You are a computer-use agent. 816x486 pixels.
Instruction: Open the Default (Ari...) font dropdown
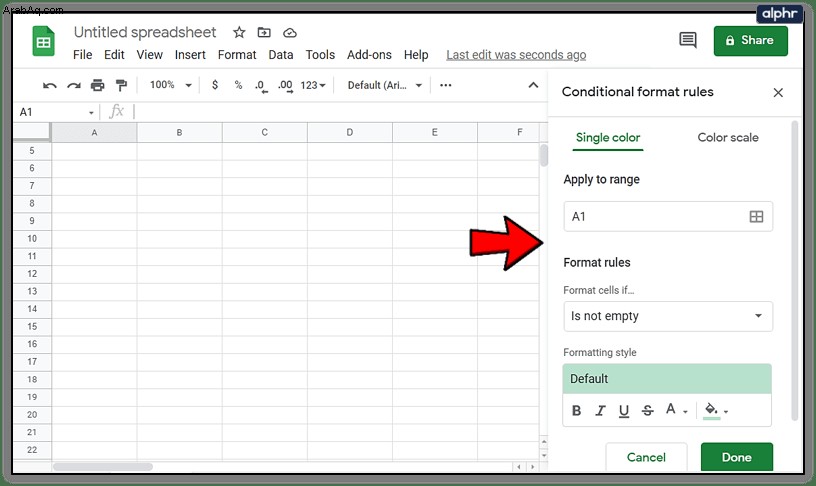[x=385, y=85]
